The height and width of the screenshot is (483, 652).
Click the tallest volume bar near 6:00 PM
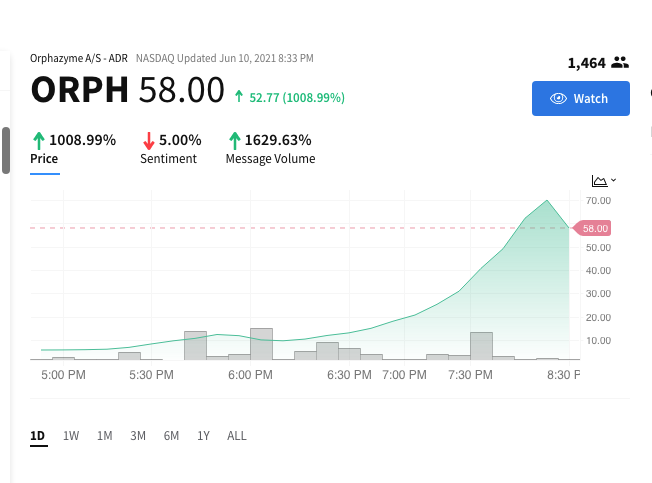point(262,344)
